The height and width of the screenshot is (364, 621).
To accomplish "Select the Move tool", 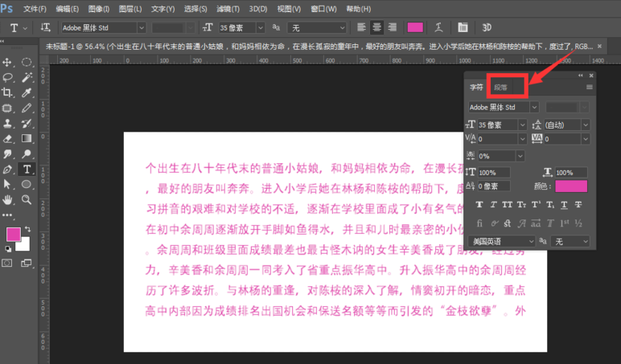I will (x=8, y=62).
